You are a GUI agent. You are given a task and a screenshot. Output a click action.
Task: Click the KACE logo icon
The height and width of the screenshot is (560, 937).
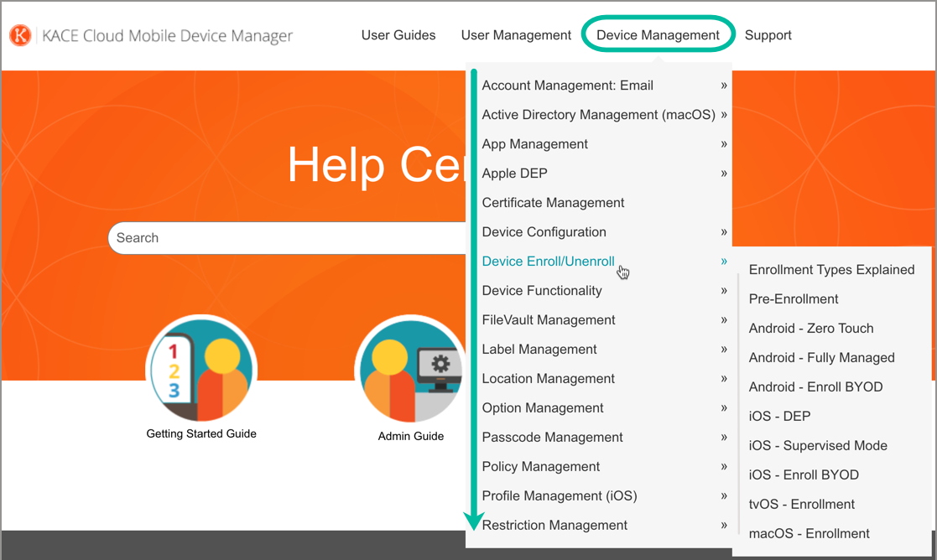(20, 35)
